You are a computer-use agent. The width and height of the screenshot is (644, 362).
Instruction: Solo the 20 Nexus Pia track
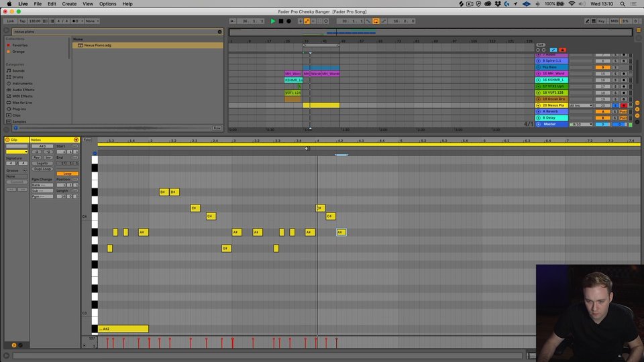615,105
